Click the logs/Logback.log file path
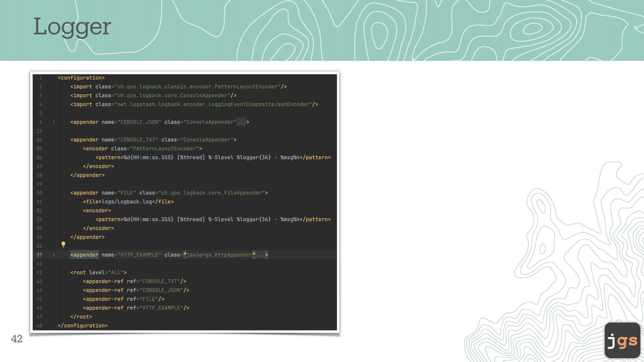 point(126,202)
